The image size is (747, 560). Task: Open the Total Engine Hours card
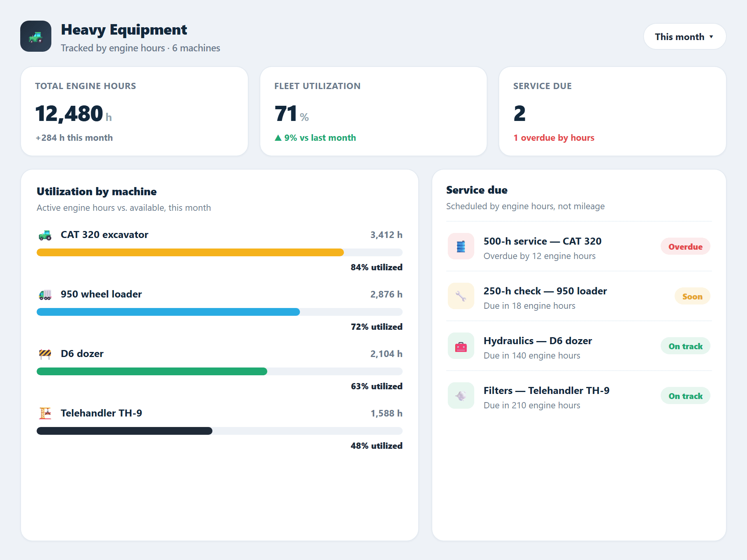click(134, 111)
